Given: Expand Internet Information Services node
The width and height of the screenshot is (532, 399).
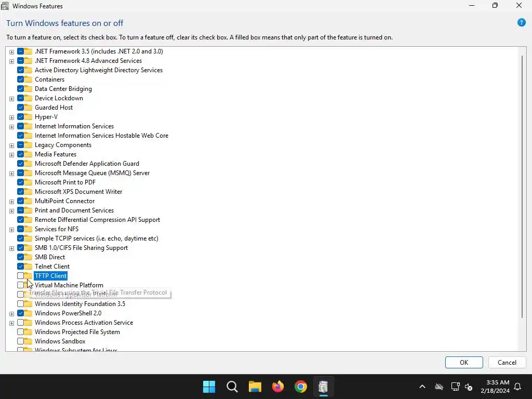Looking at the screenshot, I should tap(11, 127).
